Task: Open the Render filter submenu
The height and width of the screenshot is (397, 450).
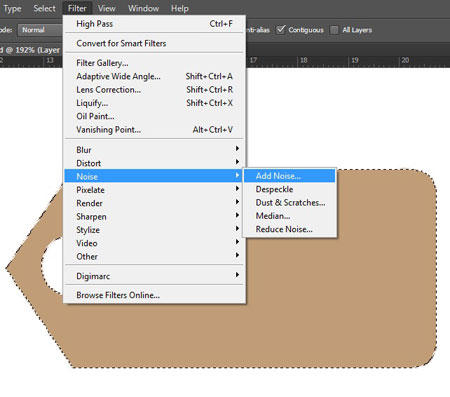Action: (x=154, y=203)
